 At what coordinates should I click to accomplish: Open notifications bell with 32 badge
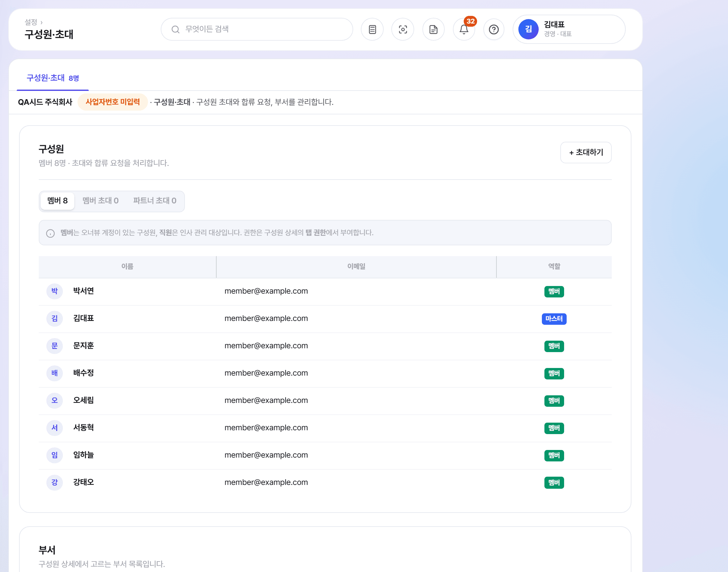pyautogui.click(x=464, y=30)
